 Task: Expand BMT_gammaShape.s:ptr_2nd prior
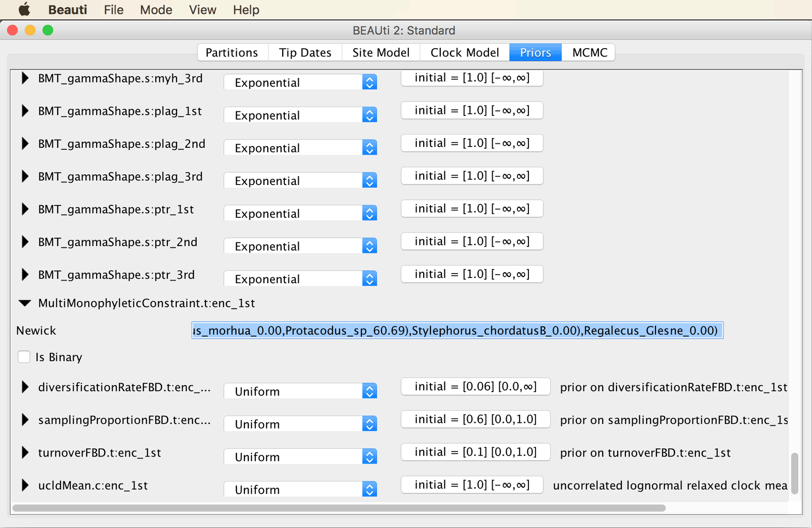25,242
